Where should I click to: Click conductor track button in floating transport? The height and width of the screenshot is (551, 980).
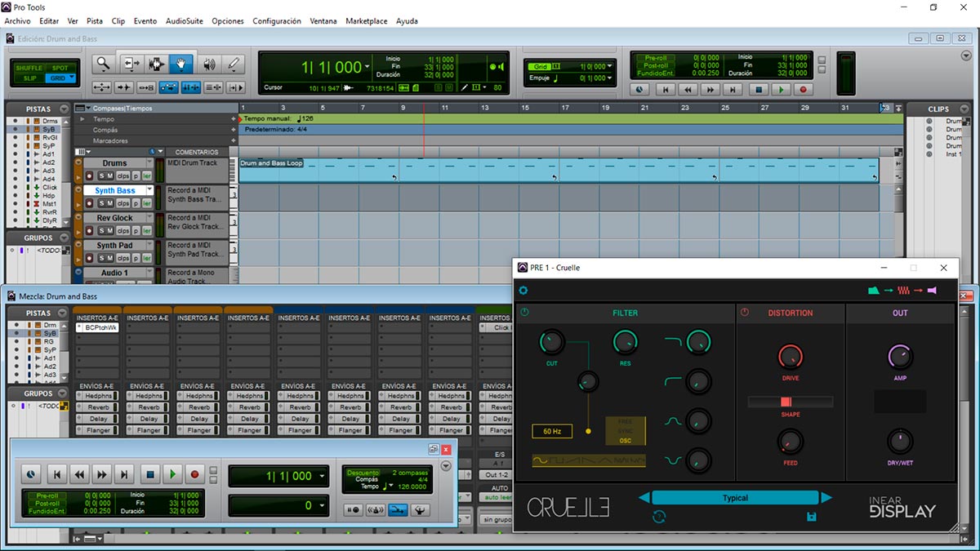(x=420, y=510)
